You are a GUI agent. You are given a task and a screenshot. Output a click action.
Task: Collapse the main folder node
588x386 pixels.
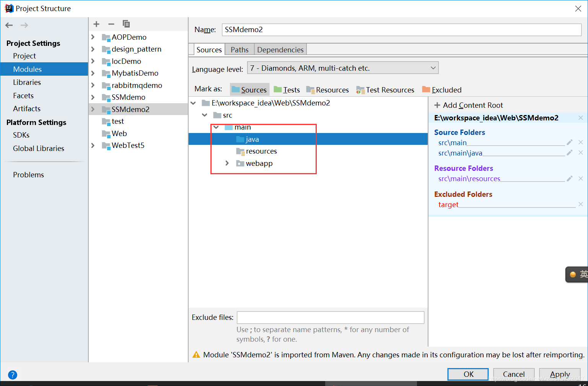click(x=216, y=127)
